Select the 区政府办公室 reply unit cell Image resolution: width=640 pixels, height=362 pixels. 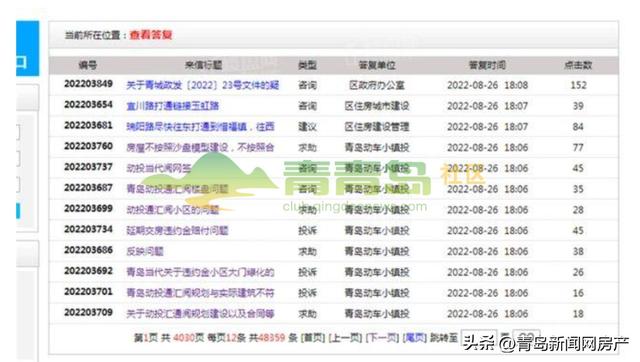[377, 85]
